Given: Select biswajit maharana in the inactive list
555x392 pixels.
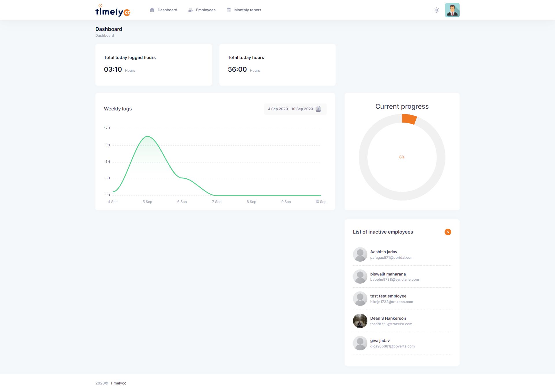Looking at the screenshot, I should pyautogui.click(x=388, y=274).
